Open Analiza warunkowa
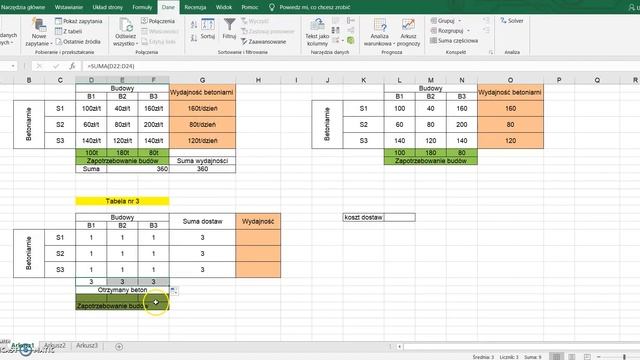Viewport: 640px width, 360px height. point(380,32)
